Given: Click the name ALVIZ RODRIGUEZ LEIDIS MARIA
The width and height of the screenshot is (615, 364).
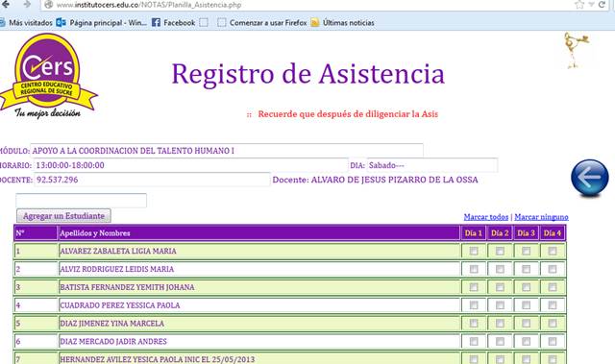Looking at the screenshot, I should click(117, 269).
